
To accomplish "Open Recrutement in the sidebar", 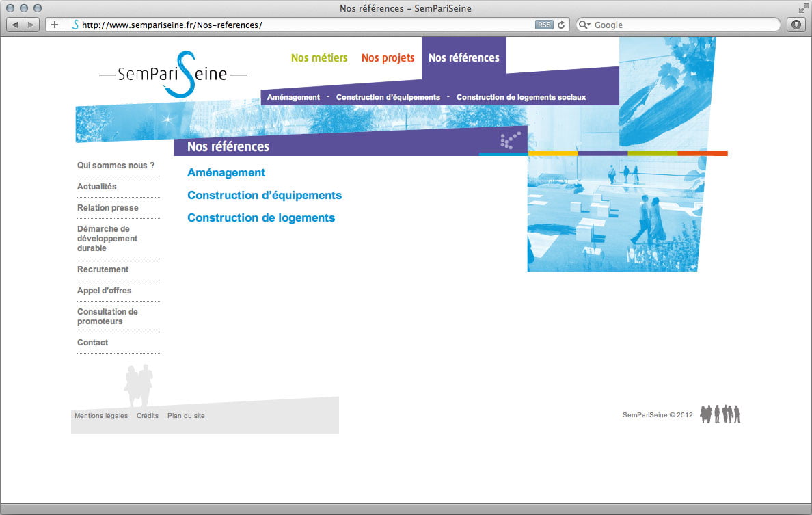I will pos(103,269).
